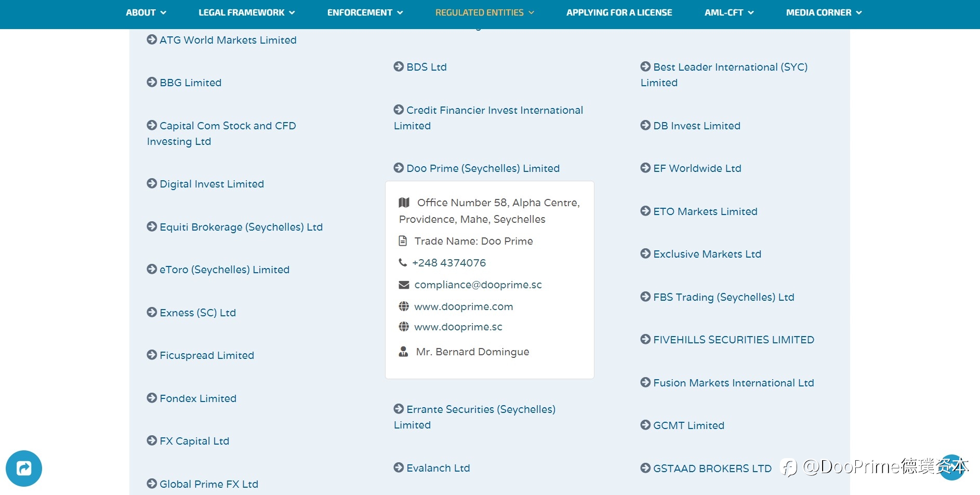Go to APPLYING FOR A LICENSE page

click(x=619, y=12)
